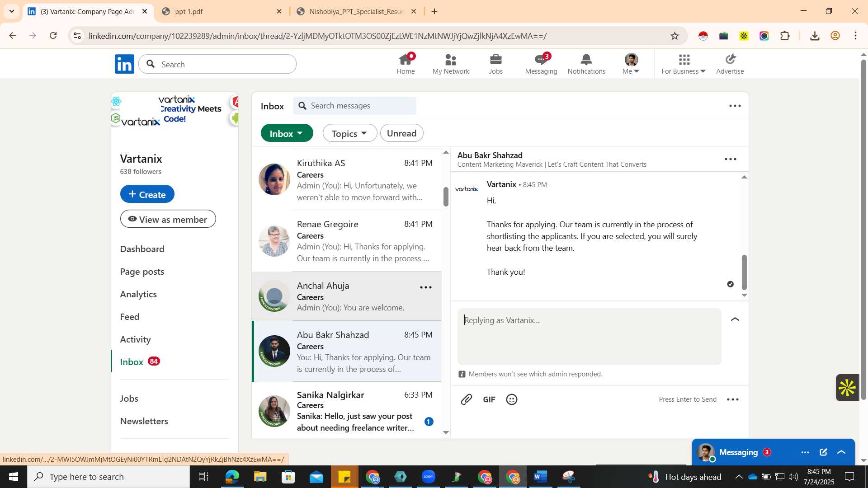The width and height of the screenshot is (868, 488).
Task: Open browser tab search dropdown
Action: [12, 11]
